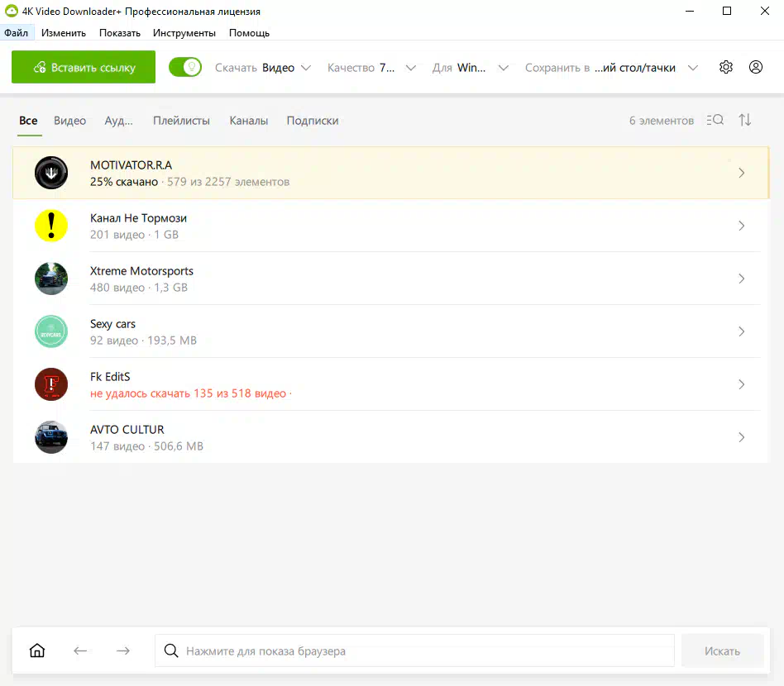Click the MOTIVATOR.R.A title text
This screenshot has height=686, width=784.
click(x=131, y=164)
